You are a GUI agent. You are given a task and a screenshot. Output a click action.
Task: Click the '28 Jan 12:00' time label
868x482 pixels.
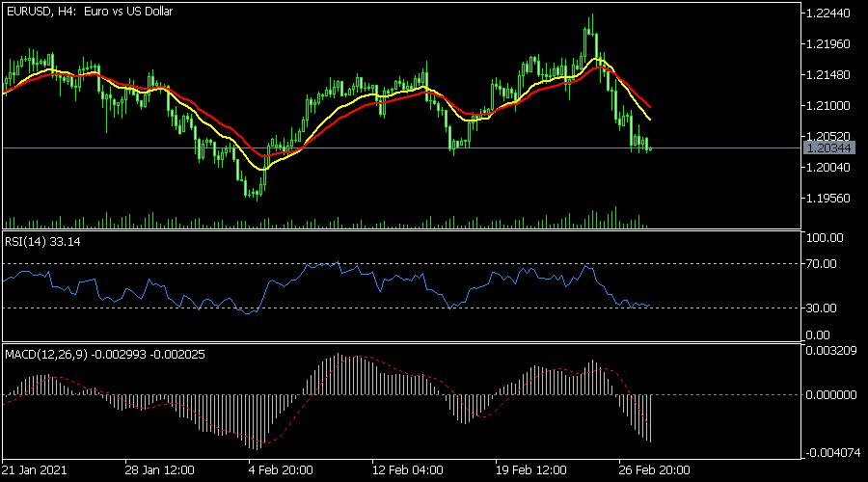click(159, 470)
